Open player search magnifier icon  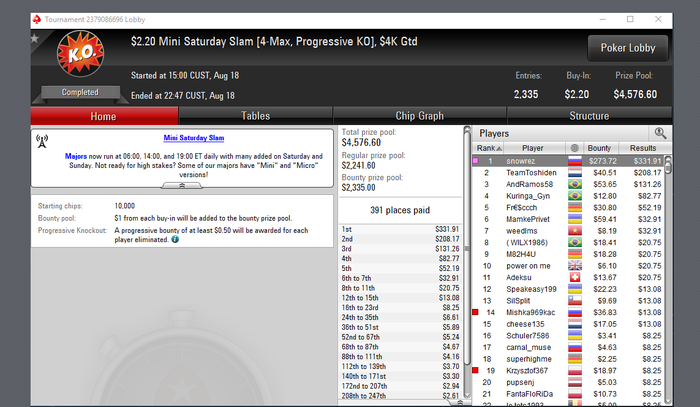point(660,133)
